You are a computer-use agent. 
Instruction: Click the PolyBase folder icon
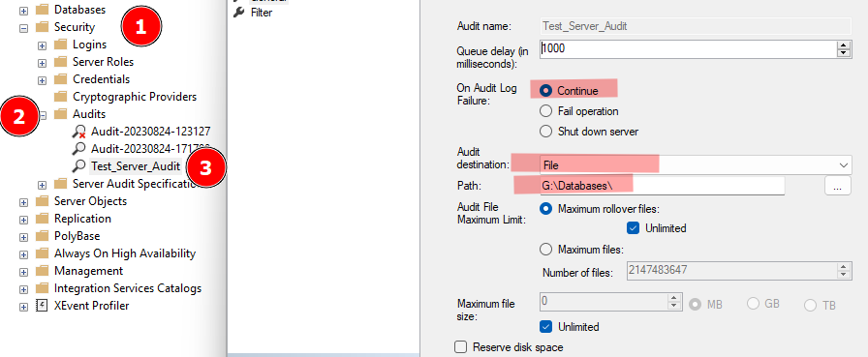point(42,236)
